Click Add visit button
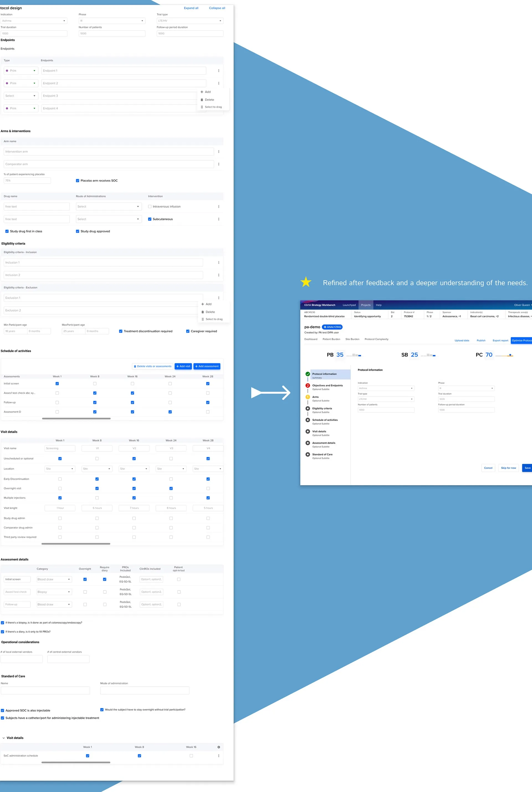 183,366
